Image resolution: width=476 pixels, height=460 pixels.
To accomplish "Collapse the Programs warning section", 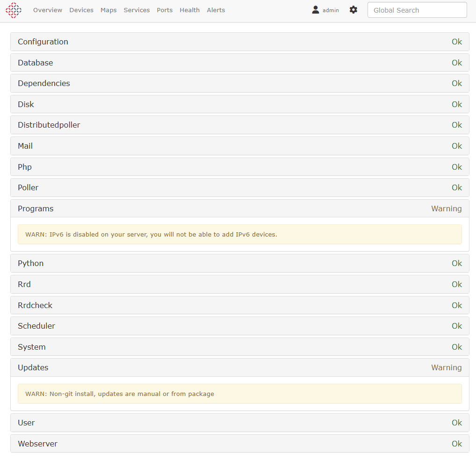I will tap(240, 208).
